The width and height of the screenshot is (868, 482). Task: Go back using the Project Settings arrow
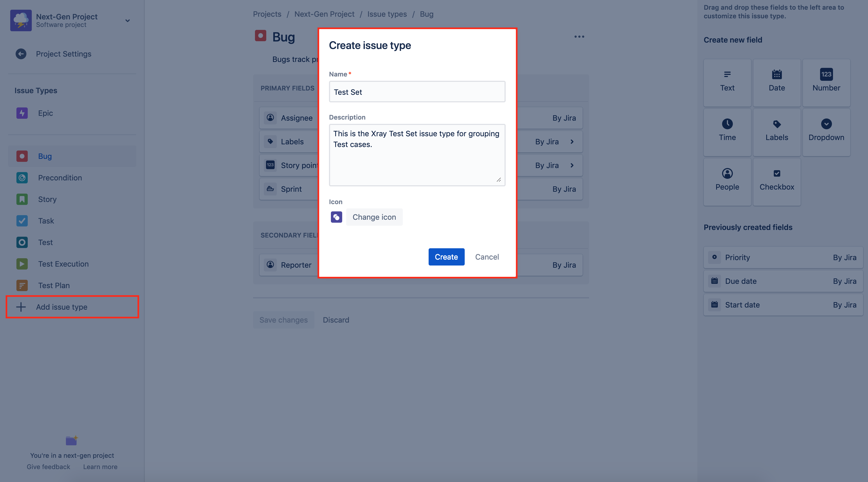(x=21, y=54)
